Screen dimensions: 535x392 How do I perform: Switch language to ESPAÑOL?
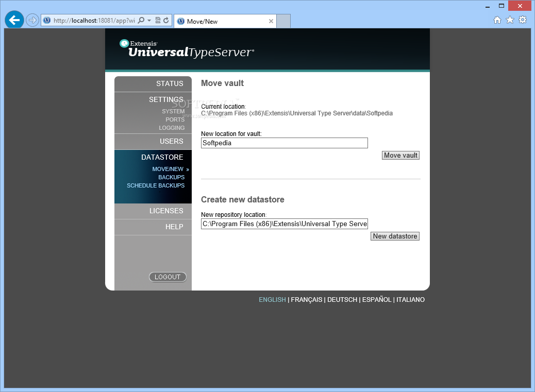377,300
